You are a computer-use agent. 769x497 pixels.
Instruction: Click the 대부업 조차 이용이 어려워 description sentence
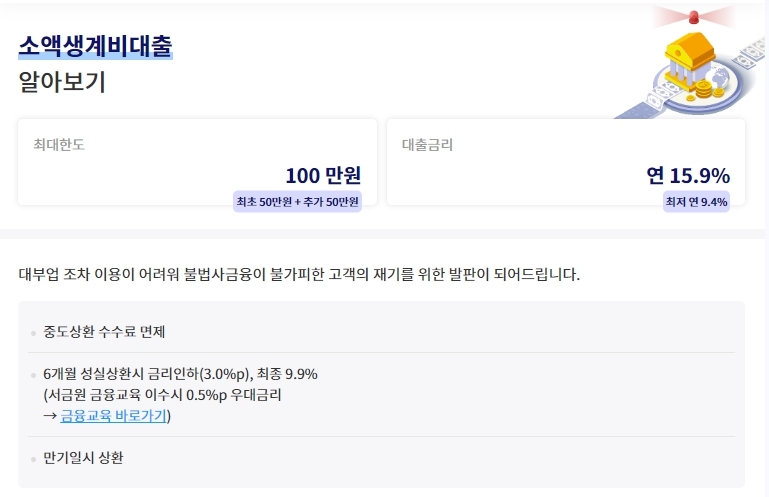pyautogui.click(x=299, y=274)
